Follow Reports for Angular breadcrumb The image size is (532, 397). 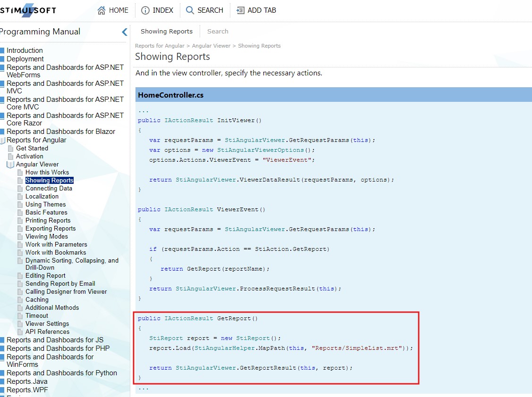pos(160,46)
